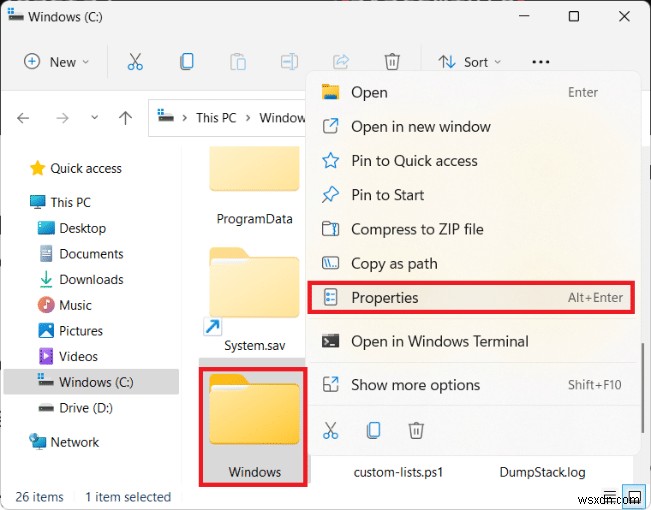Click Delete icon at context menu bottom

point(416,430)
